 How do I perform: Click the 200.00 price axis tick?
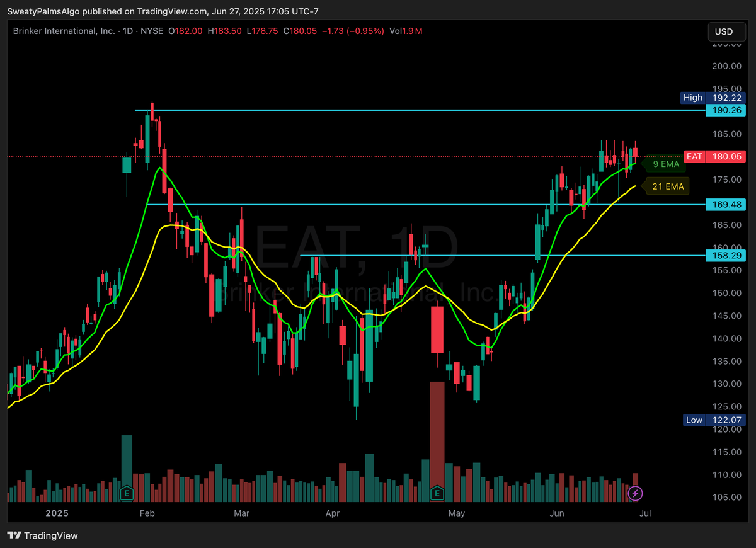[x=726, y=66]
